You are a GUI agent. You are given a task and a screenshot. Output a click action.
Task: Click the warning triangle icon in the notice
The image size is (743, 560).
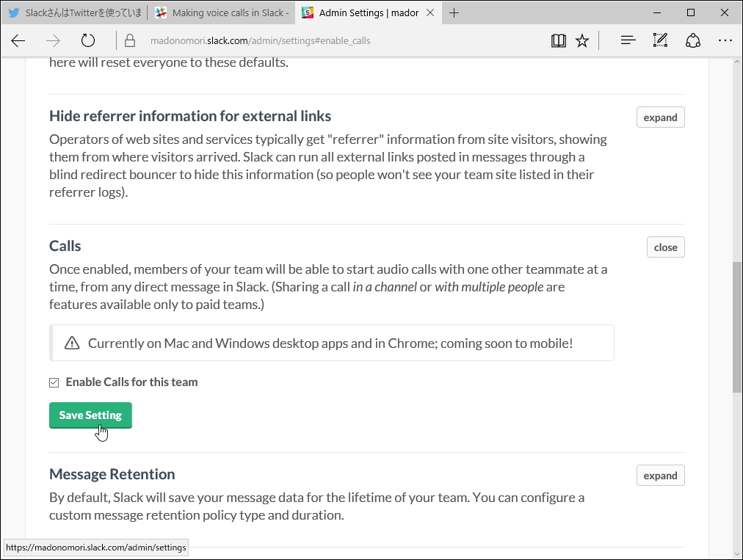tap(72, 343)
